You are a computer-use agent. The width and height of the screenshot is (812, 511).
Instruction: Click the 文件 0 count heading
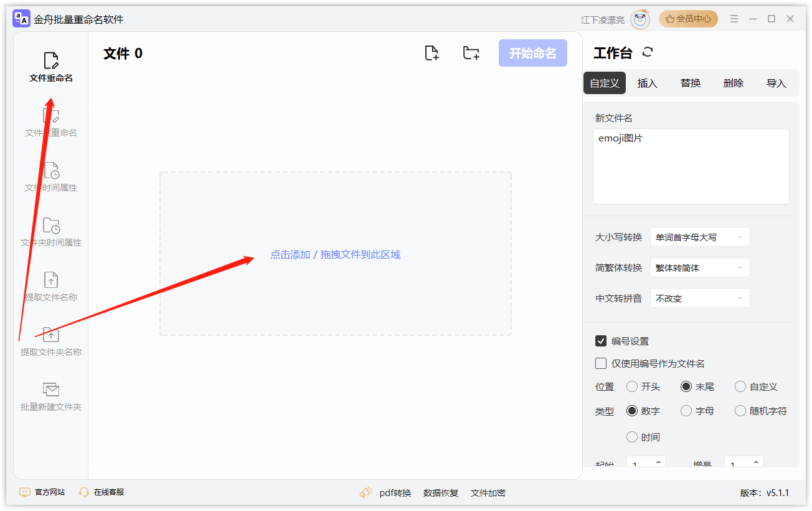pos(123,54)
